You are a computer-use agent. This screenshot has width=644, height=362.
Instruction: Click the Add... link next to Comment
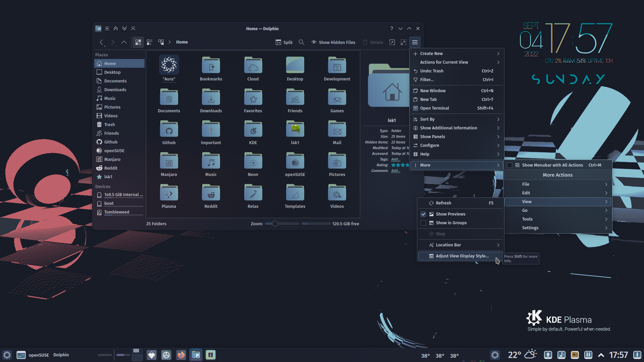395,171
